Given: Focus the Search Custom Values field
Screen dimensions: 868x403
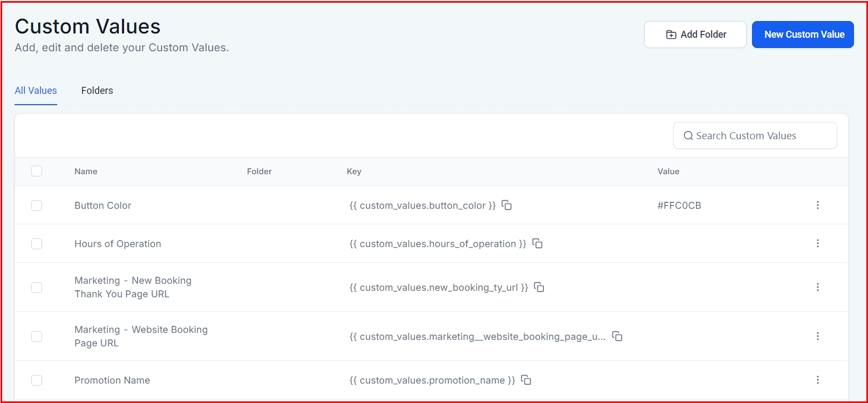Looking at the screenshot, I should [x=761, y=136].
